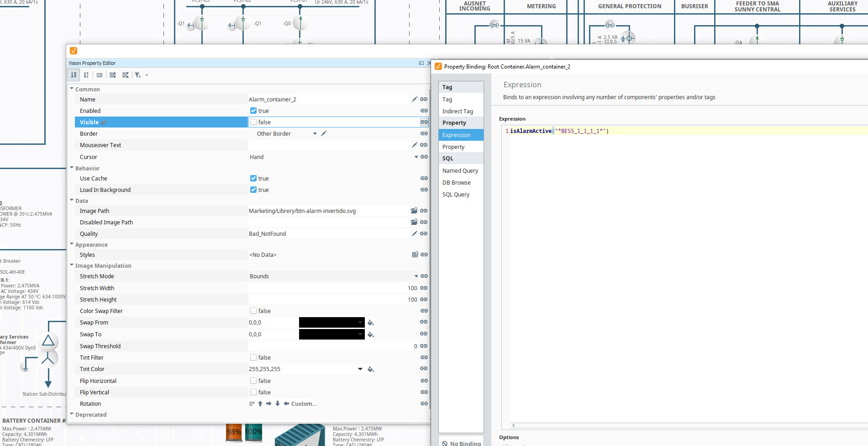Uncheck the Use Cache checkbox

click(253, 178)
